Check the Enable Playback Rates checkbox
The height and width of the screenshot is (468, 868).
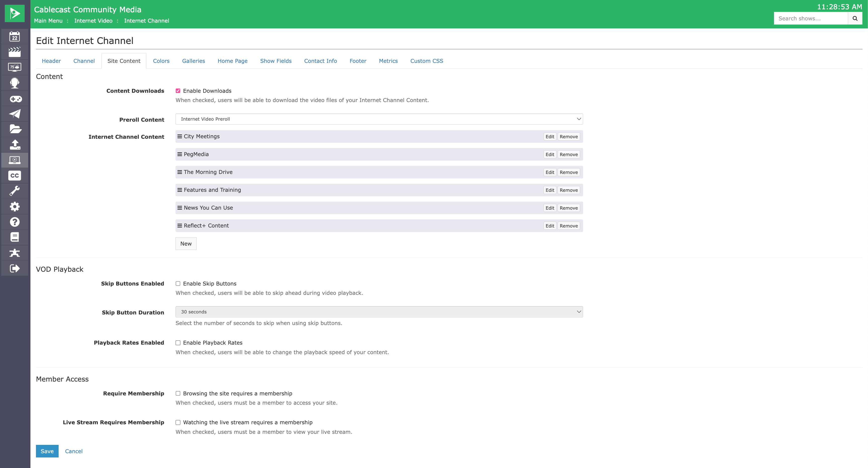coord(178,343)
